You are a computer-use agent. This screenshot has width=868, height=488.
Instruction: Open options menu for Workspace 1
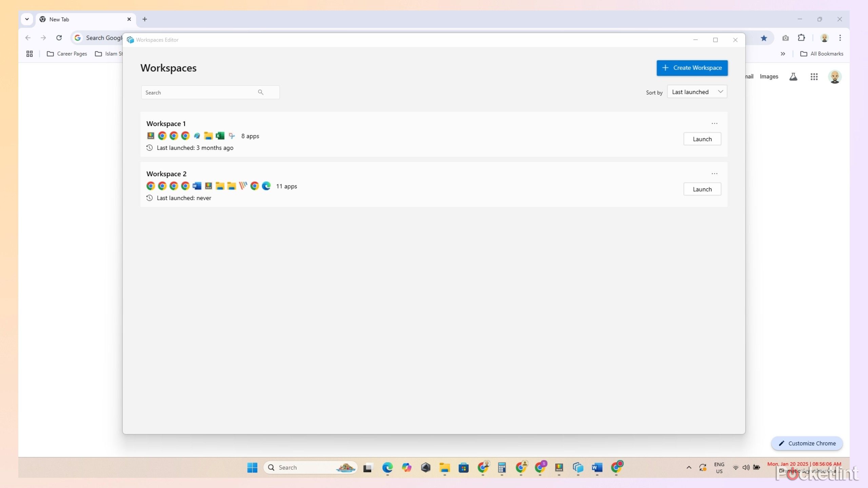(x=714, y=123)
